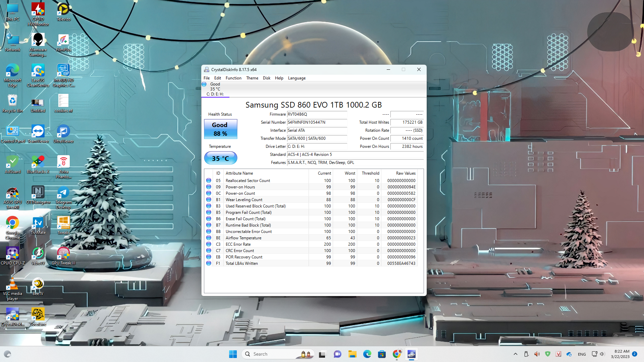
Task: Click the Transfer Mode field SATA/600 | SATA/600
Action: pyautogui.click(x=317, y=138)
